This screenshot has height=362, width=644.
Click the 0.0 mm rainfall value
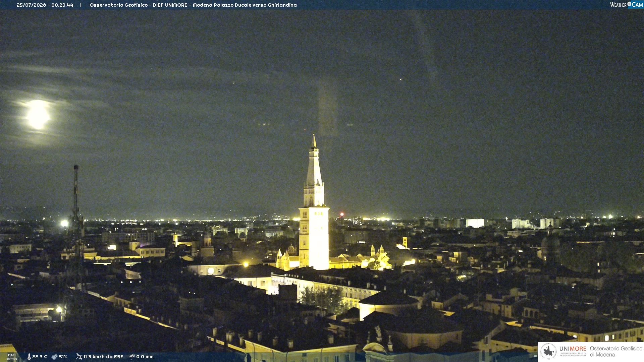145,357
